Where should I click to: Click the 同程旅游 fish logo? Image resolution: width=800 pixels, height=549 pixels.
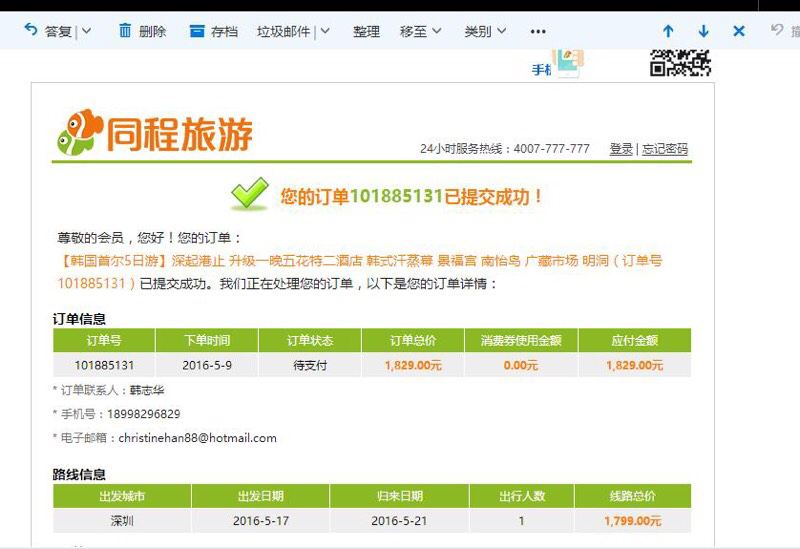(154, 133)
